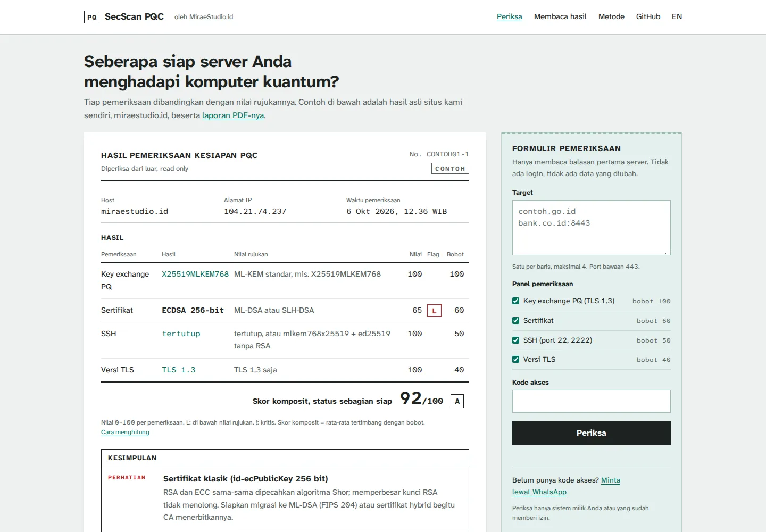The height and width of the screenshot is (532, 766).
Task: Switch language to EN
Action: tap(677, 16)
